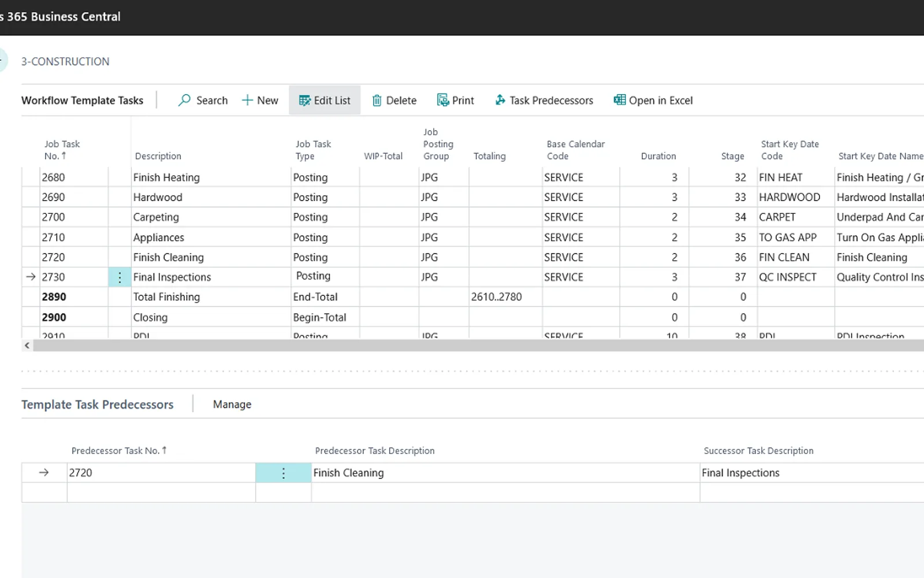Screen dimensions: 924x578
Task: Click the Open in Excel label
Action: (x=661, y=101)
